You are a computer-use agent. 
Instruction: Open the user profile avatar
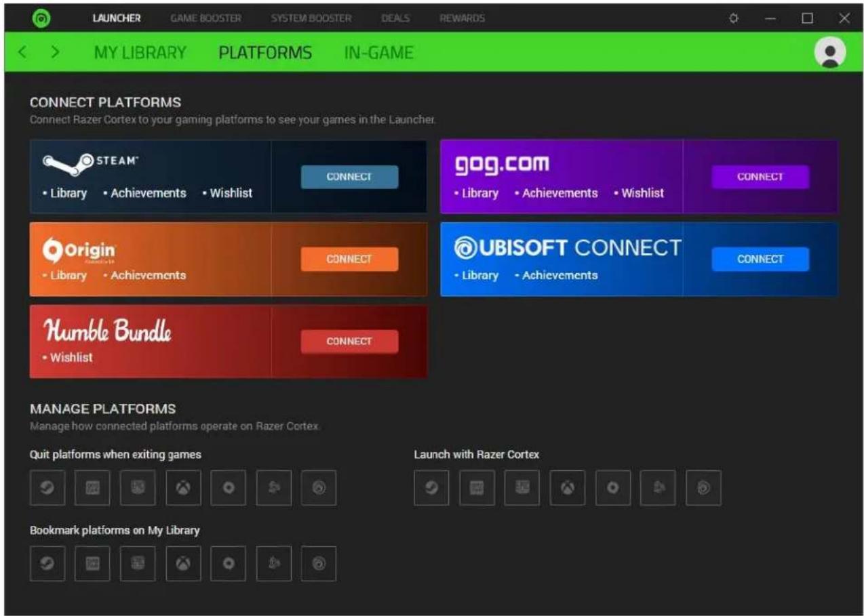coord(830,52)
